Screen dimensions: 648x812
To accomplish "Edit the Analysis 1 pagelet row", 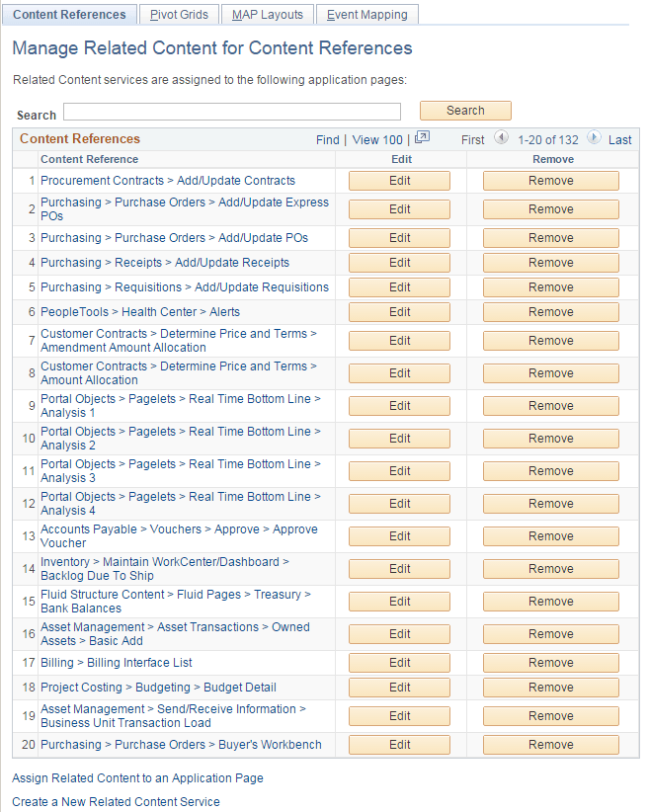I will [x=399, y=406].
